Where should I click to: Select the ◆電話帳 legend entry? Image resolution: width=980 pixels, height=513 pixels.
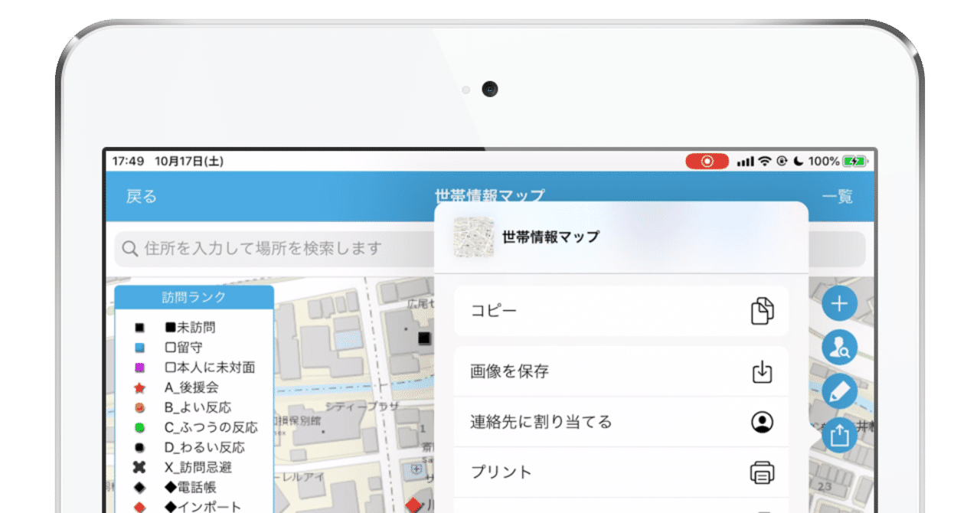[190, 487]
